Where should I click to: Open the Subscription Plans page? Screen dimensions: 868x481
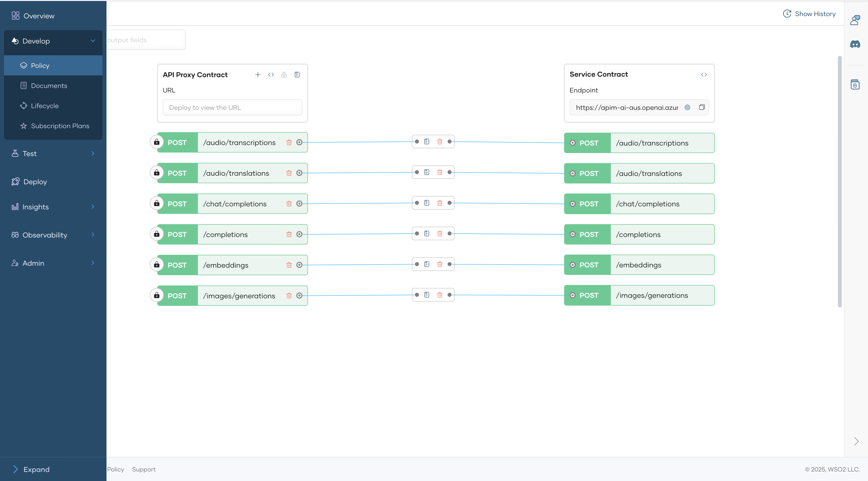[60, 126]
